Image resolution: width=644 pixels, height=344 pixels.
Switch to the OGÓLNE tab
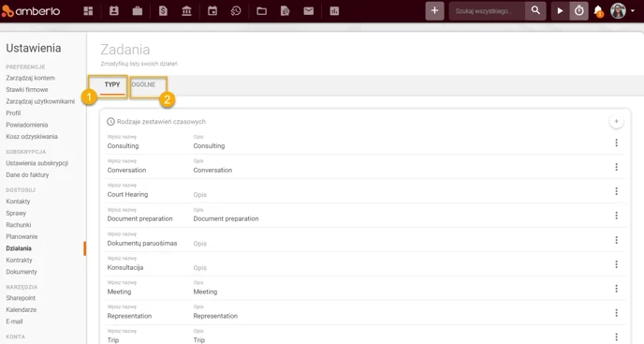[143, 84]
